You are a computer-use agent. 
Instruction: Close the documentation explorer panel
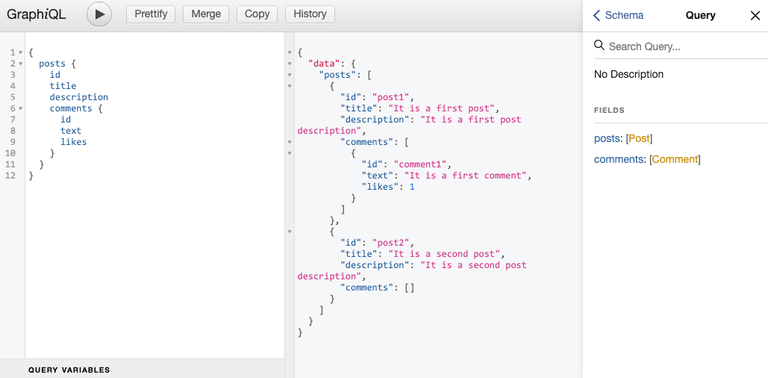click(x=755, y=16)
